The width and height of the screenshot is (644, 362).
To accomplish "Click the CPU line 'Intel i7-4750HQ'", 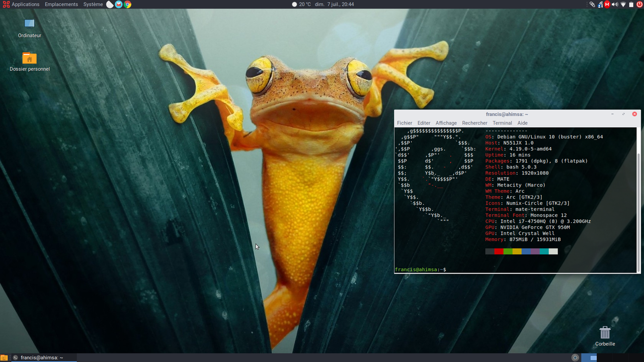I will 538,221.
